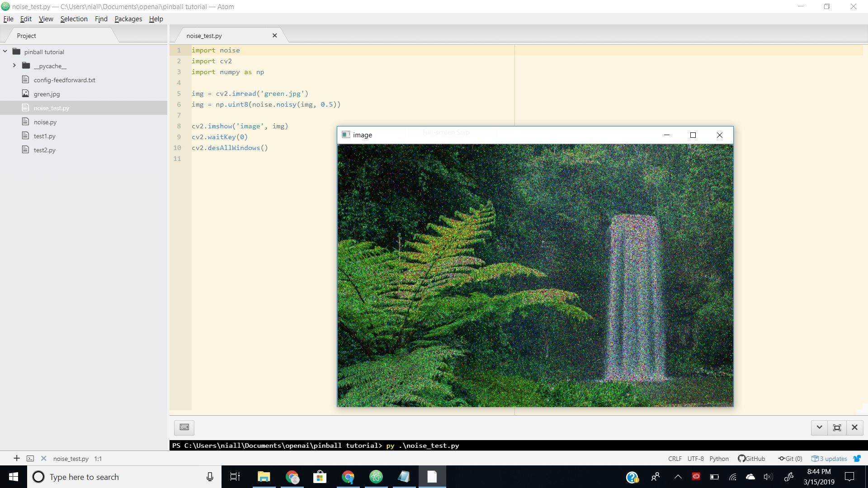The width and height of the screenshot is (868, 488).
Task: Open the Packages menu
Action: point(128,19)
